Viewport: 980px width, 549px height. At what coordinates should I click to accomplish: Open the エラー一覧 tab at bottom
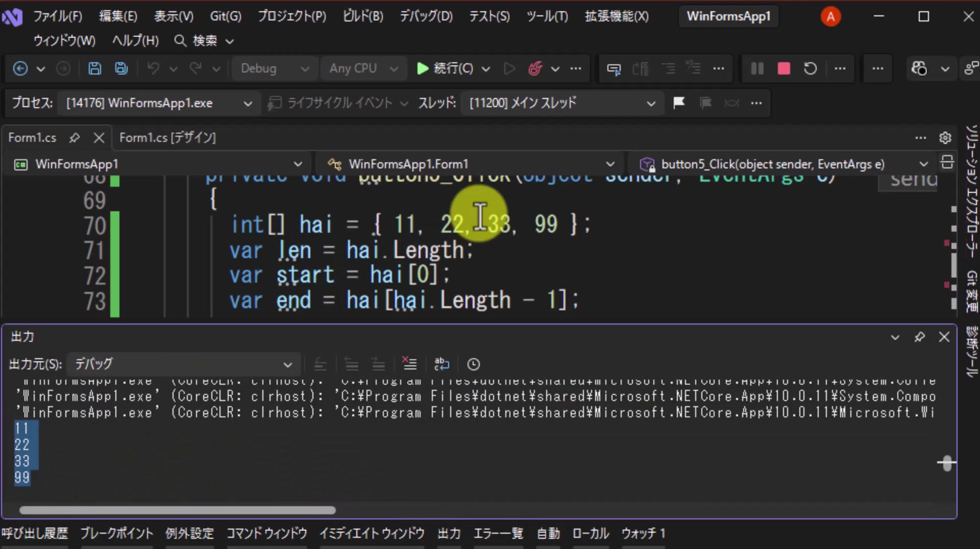[498, 533]
